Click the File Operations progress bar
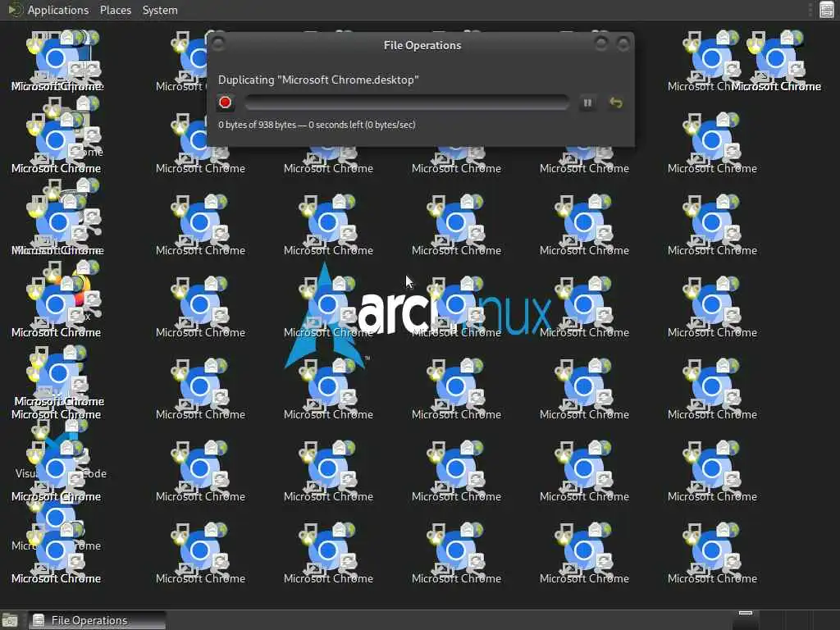This screenshot has height=630, width=840. tap(407, 103)
